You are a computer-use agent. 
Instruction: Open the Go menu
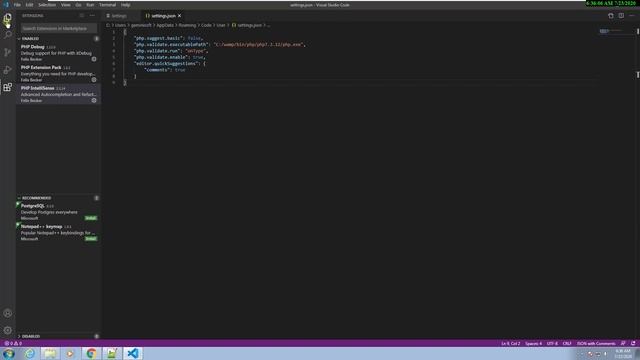tap(78, 5)
